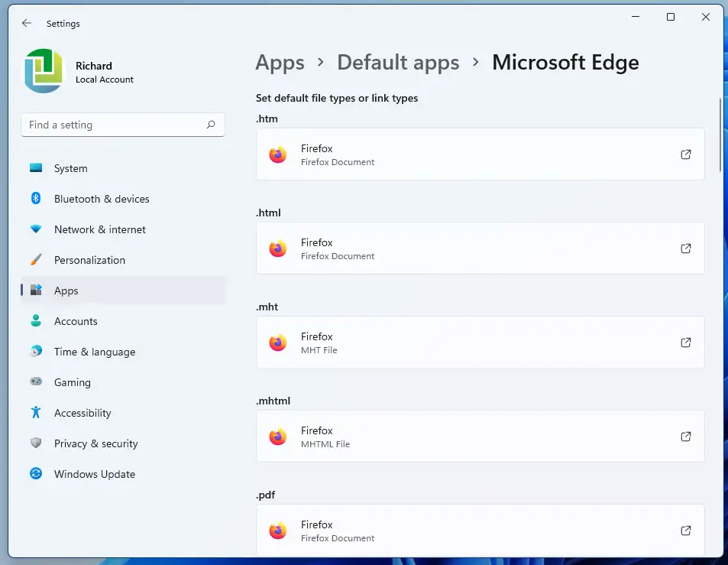Minimize the Settings window
The image size is (728, 565).
[x=636, y=17]
